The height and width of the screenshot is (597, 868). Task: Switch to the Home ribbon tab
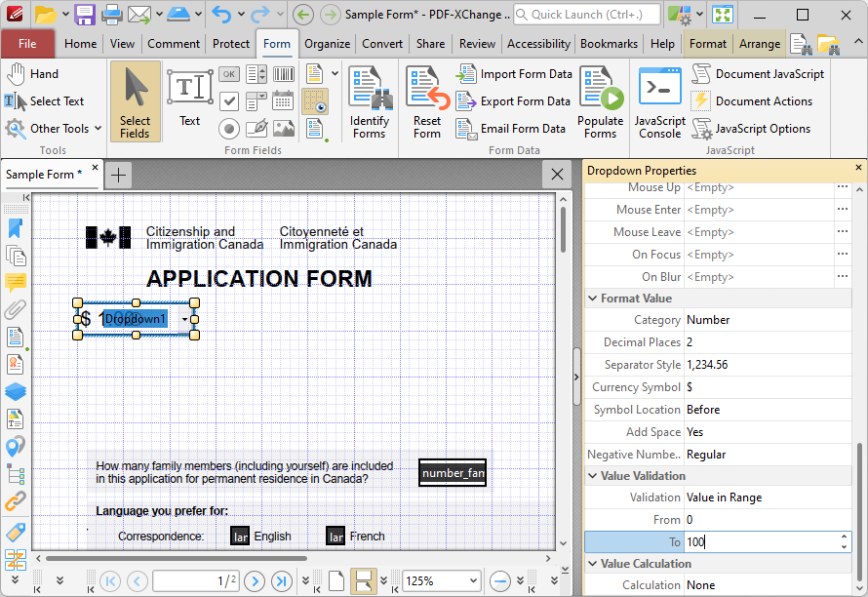80,44
